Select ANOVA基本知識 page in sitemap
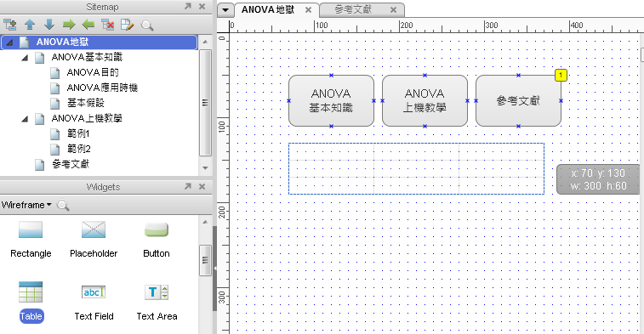644x334 pixels. coord(87,57)
